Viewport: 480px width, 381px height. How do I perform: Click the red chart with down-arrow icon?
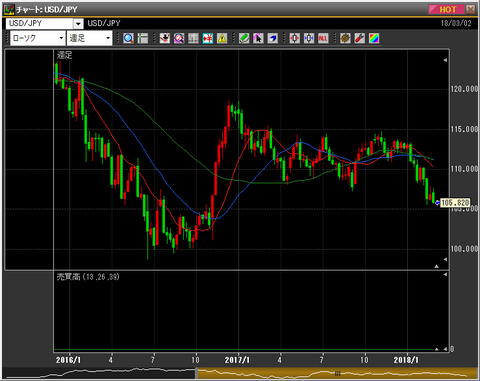click(164, 38)
